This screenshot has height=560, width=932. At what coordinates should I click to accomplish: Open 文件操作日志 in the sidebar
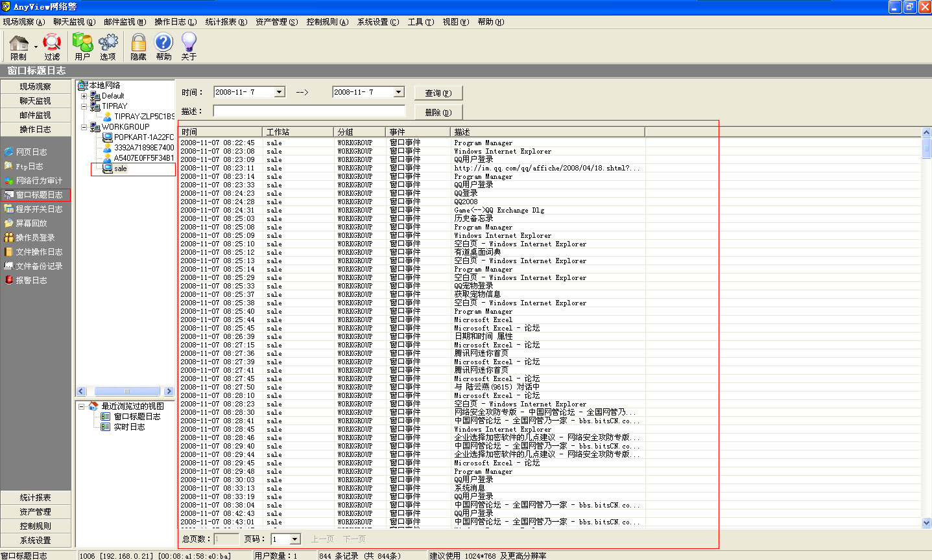34,252
